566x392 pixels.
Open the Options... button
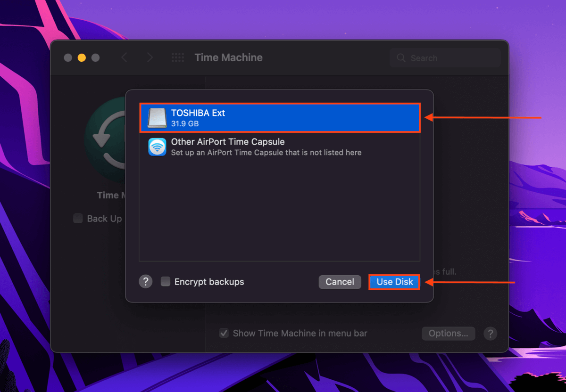(x=448, y=333)
